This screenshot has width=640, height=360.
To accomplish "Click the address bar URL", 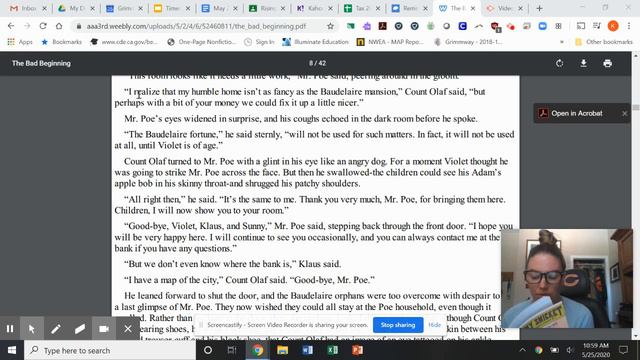I will pos(196,26).
